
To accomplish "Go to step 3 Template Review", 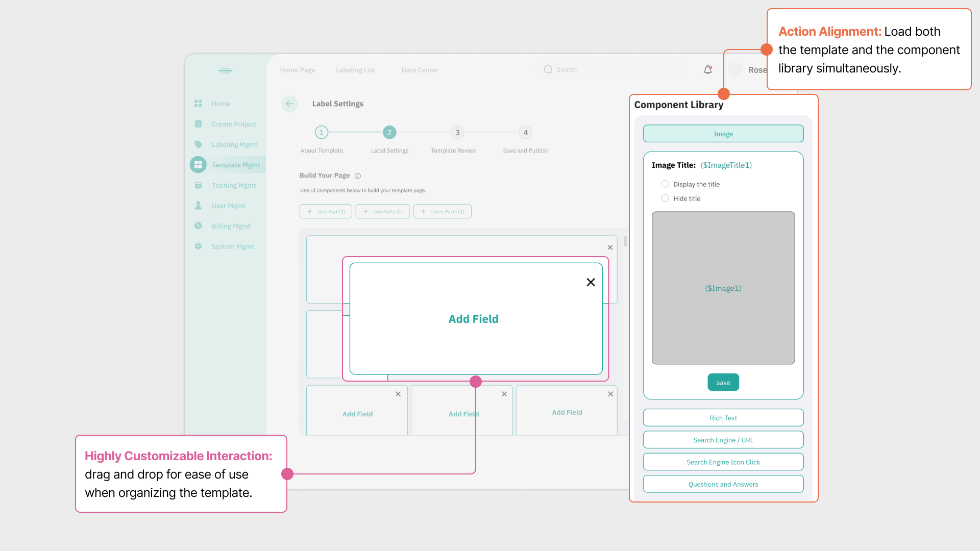I will click(x=457, y=133).
